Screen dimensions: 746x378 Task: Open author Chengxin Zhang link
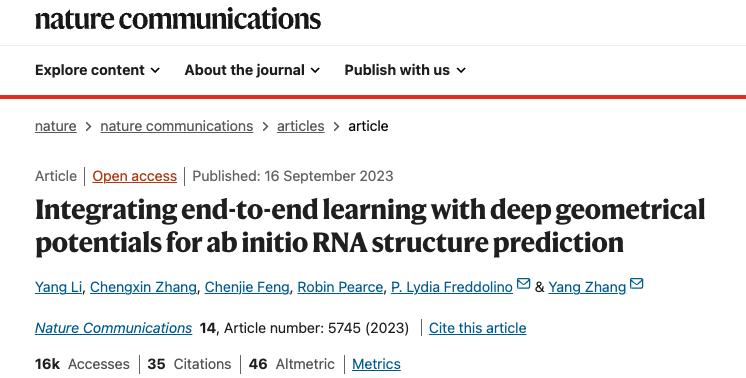143,287
